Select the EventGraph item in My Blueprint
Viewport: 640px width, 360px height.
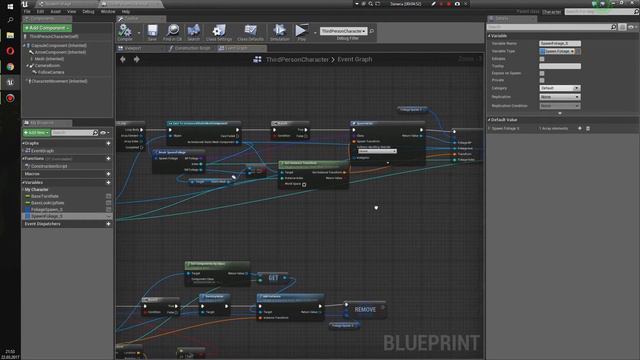point(42,151)
